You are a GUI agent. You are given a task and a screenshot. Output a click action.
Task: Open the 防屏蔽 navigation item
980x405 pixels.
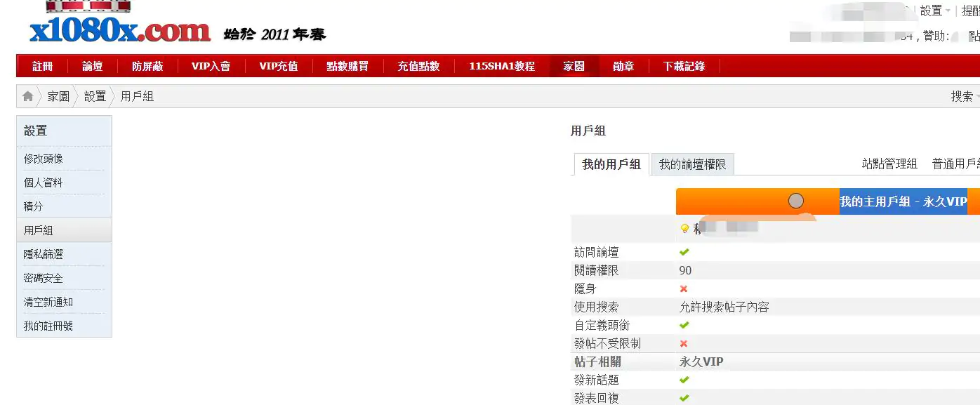pyautogui.click(x=147, y=66)
